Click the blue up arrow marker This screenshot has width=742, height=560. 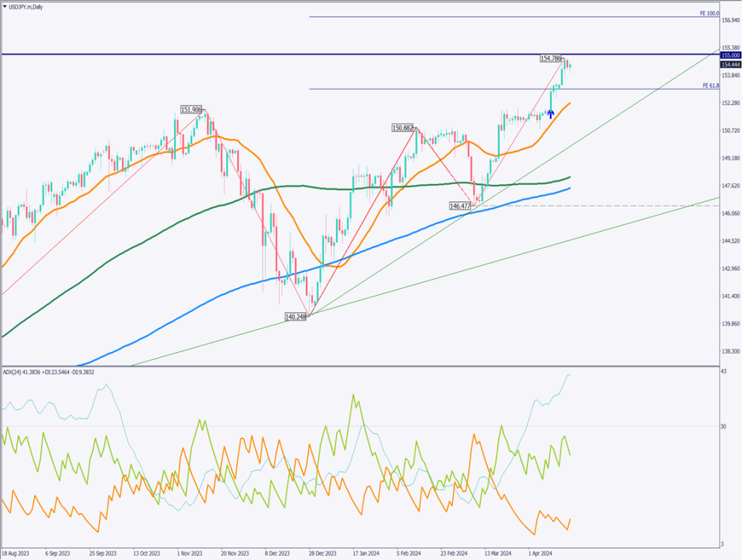pyautogui.click(x=551, y=114)
